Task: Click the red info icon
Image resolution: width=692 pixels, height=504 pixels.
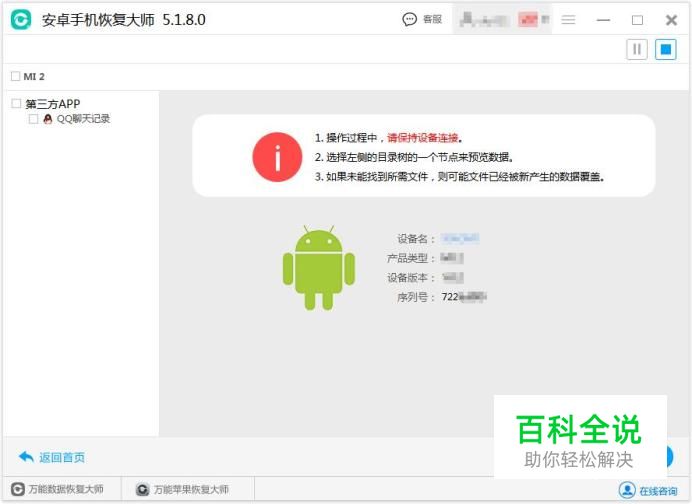Action: [x=277, y=157]
